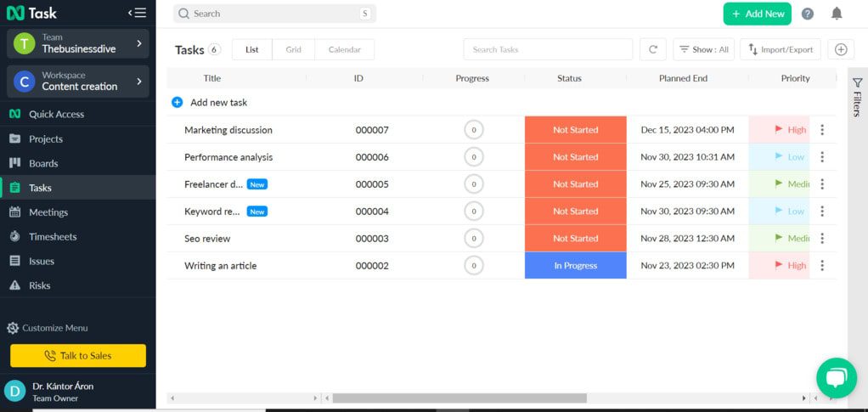This screenshot has width=868, height=412.
Task: Click the user avatar D
Action: point(15,391)
